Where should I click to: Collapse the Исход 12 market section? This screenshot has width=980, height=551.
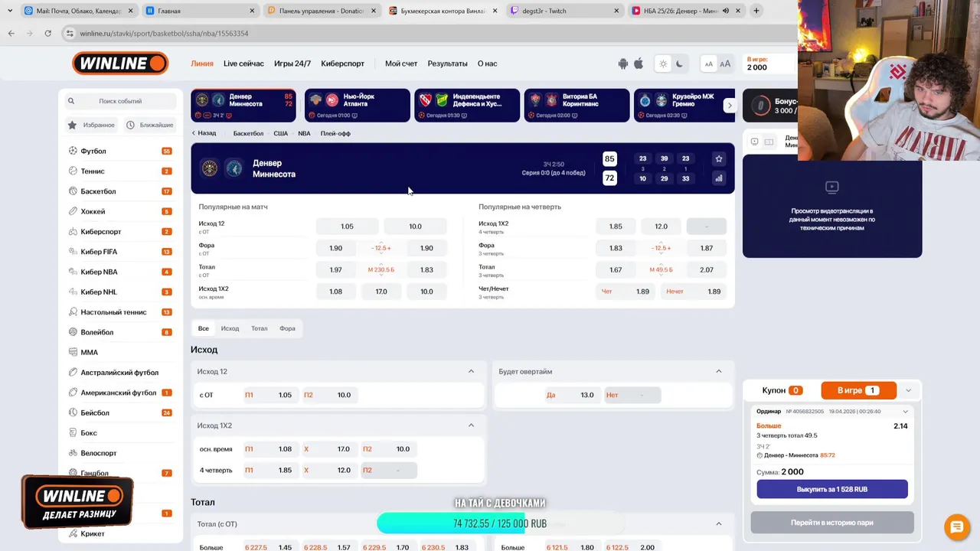[471, 371]
